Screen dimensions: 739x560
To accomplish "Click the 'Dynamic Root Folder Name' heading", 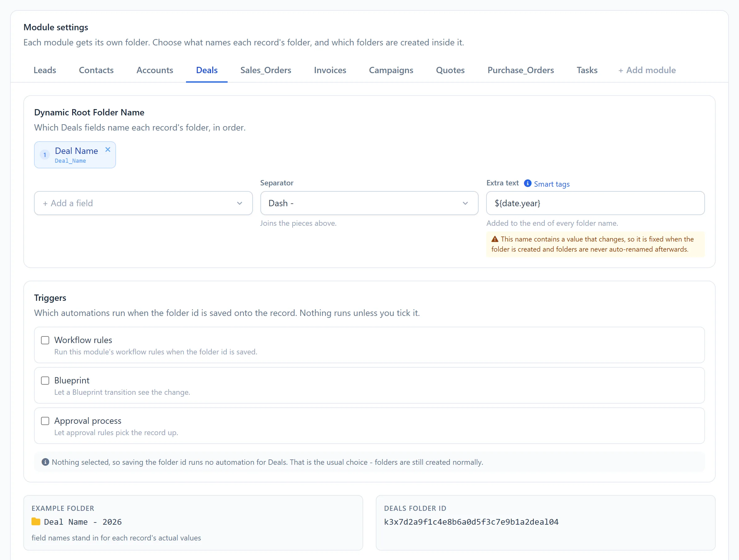I will coord(89,112).
